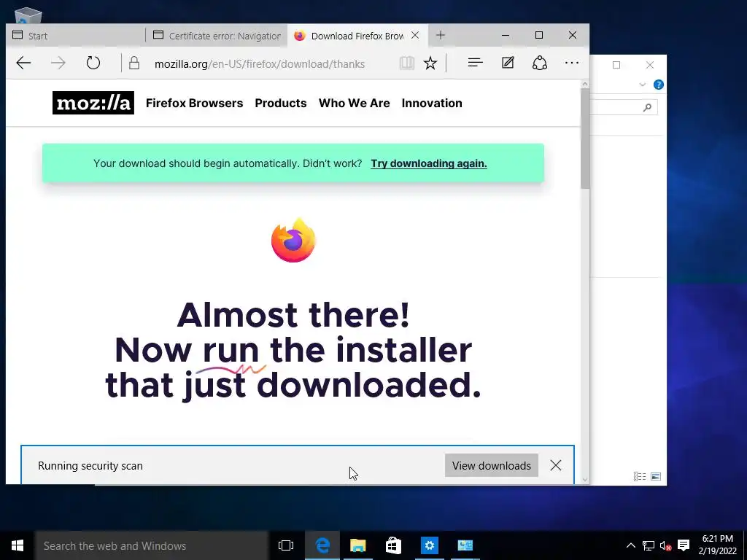Open the Control Panel taskbar icon

[465, 545]
